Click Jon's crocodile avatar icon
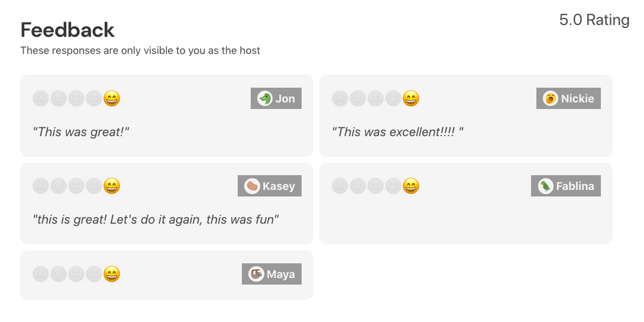Viewport: 644px width, 322px height. pyautogui.click(x=265, y=98)
